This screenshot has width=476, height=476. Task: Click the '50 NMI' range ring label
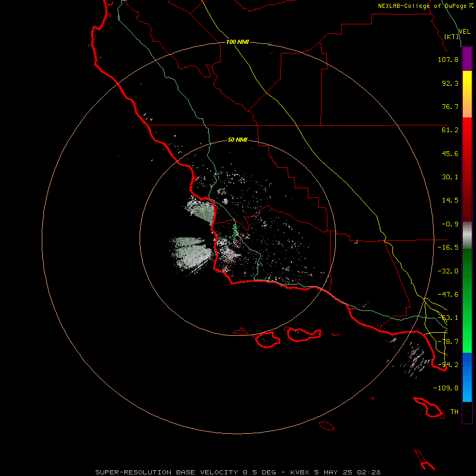point(237,140)
